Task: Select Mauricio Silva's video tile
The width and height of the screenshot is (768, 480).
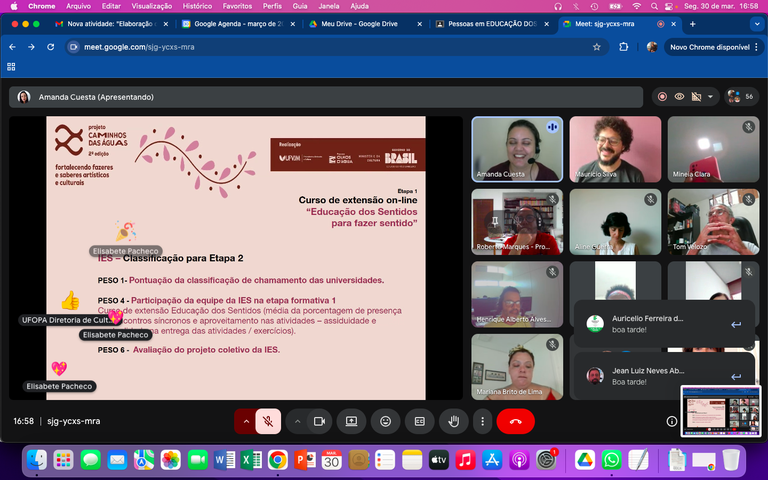Action: point(615,149)
